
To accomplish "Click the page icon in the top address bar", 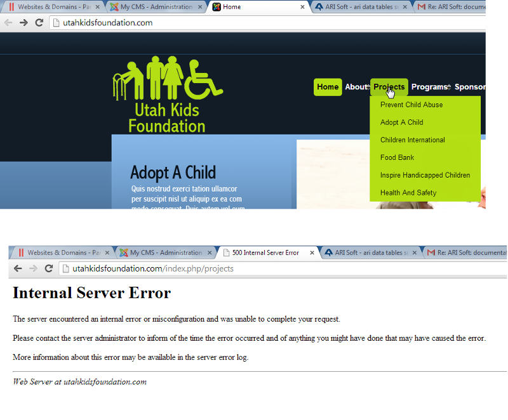I will 56,23.
